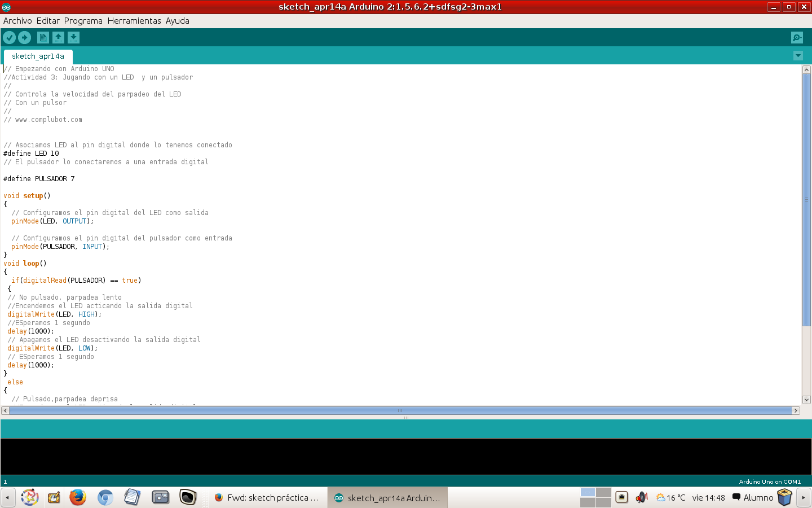The image size is (812, 508).
Task: Click the "digitalWrite(LED, LOW);" line
Action: tap(52, 348)
